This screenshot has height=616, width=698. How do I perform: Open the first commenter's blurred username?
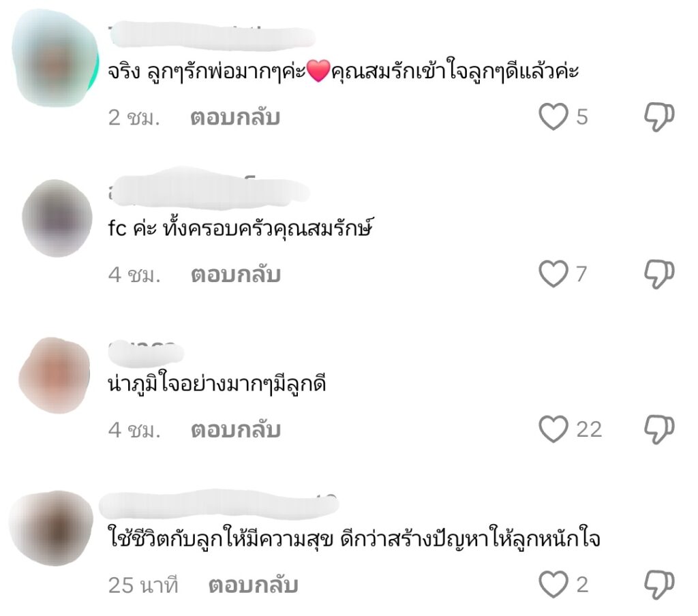pos(213,36)
